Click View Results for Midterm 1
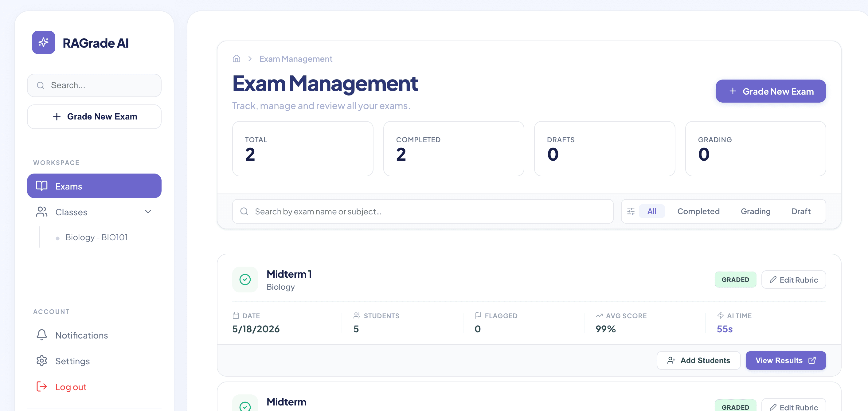 coord(785,360)
